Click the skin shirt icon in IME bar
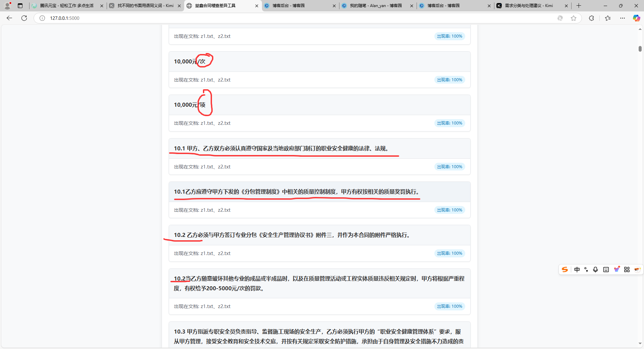The width and height of the screenshot is (644, 349). [616, 269]
